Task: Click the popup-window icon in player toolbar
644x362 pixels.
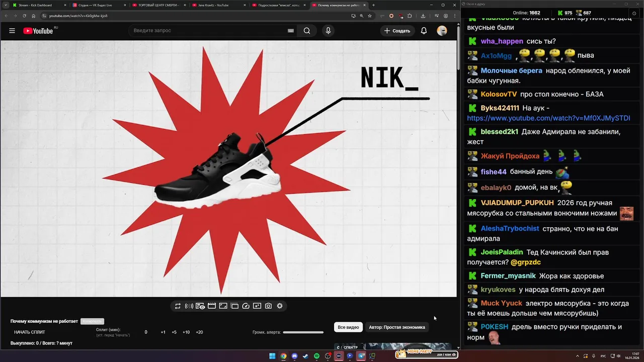Action: tap(234, 306)
